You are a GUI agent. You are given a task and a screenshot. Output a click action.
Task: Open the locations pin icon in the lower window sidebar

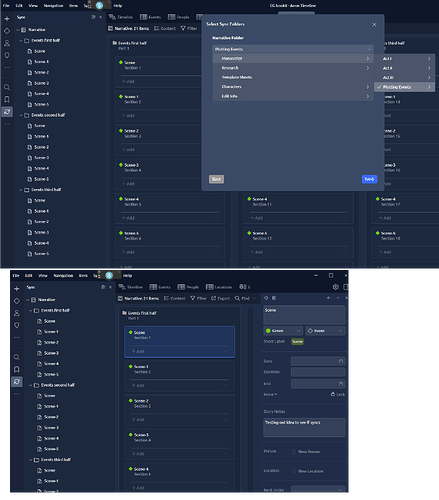17,325
